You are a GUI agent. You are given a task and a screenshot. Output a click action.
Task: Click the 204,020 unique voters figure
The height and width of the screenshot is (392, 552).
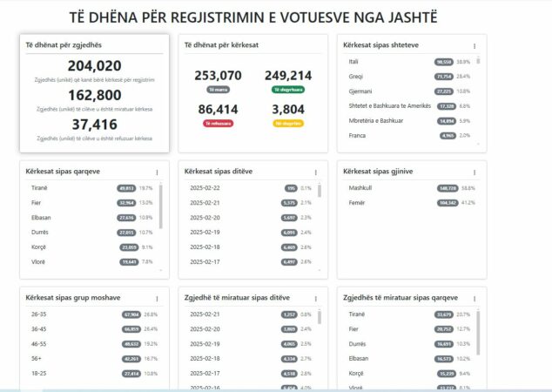pos(94,66)
